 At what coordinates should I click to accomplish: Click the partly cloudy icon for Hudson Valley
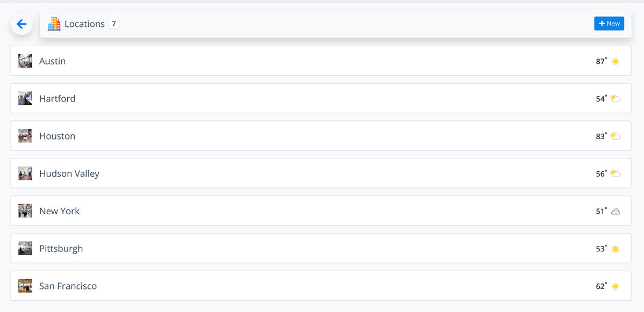point(616,174)
